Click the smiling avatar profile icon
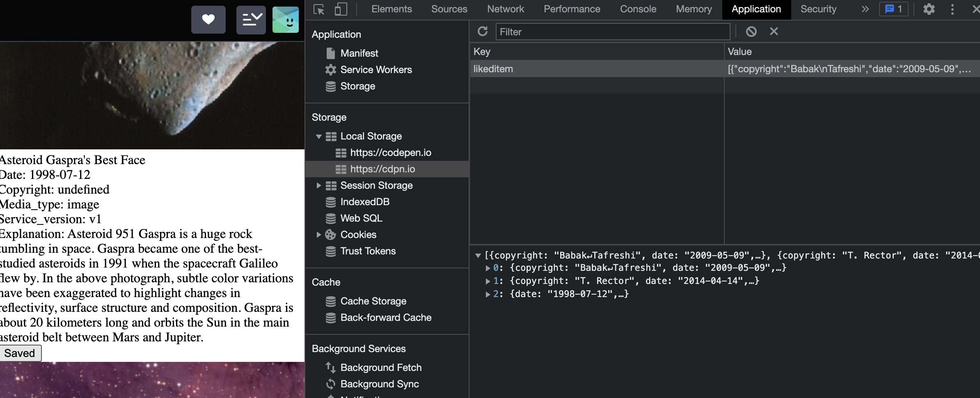The image size is (980, 398). tap(286, 19)
